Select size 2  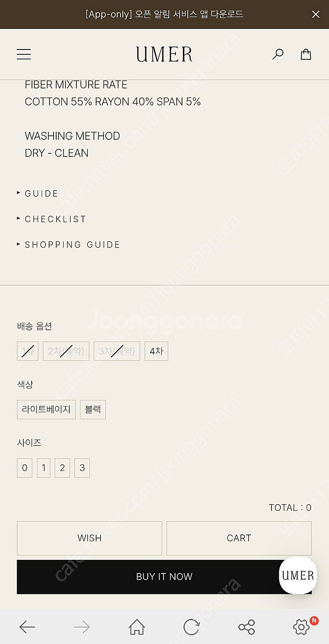62,468
